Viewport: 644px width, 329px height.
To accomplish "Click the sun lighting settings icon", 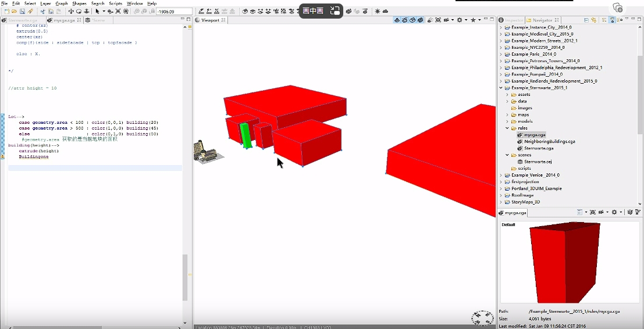I will 377,11.
